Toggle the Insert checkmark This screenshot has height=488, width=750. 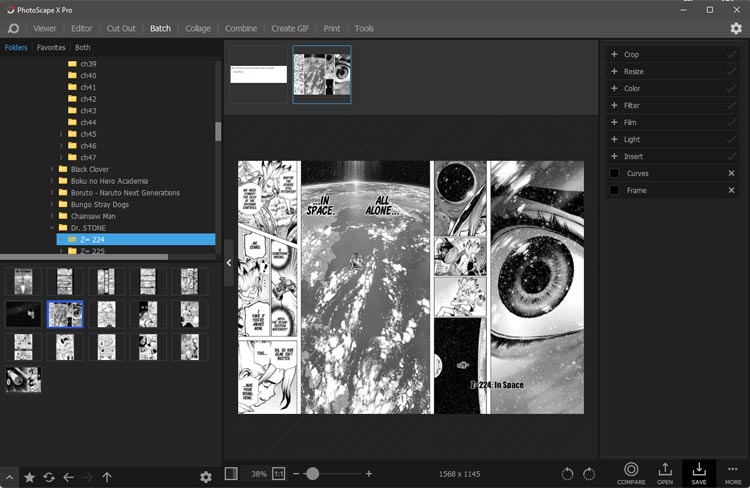click(x=731, y=156)
